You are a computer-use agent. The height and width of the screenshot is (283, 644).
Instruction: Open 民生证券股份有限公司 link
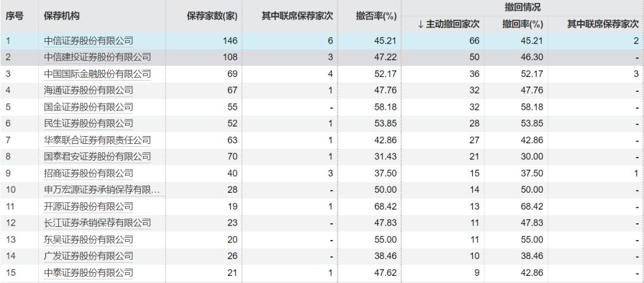coord(89,124)
